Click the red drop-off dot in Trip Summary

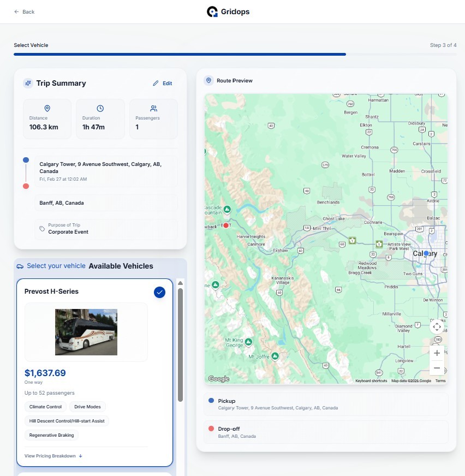click(x=26, y=186)
